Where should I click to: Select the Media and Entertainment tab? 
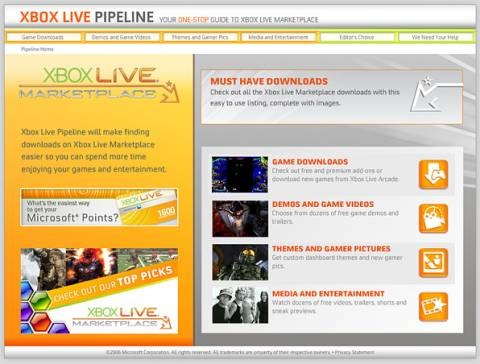coord(278,37)
